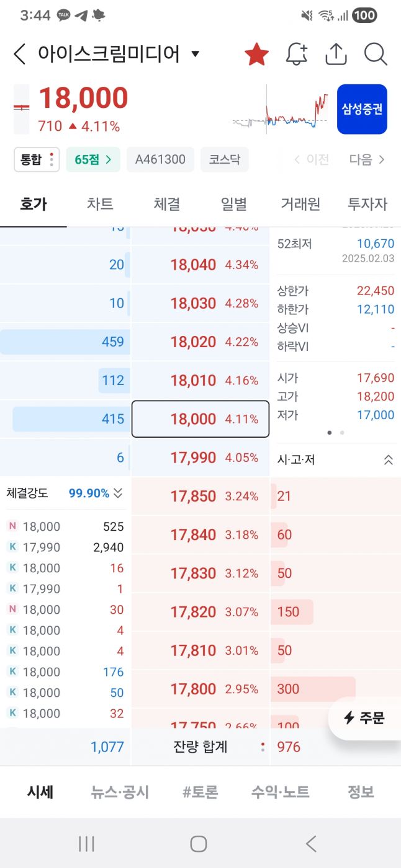401x868 pixels.
Task: Tap the mini price chart thumbnail
Action: click(281, 110)
